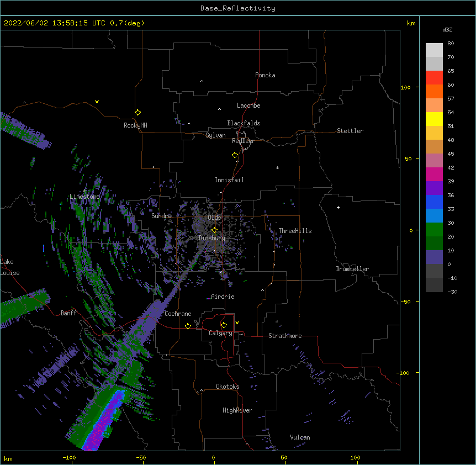
Task: Click the Stettler city label
Action: [x=350, y=131]
